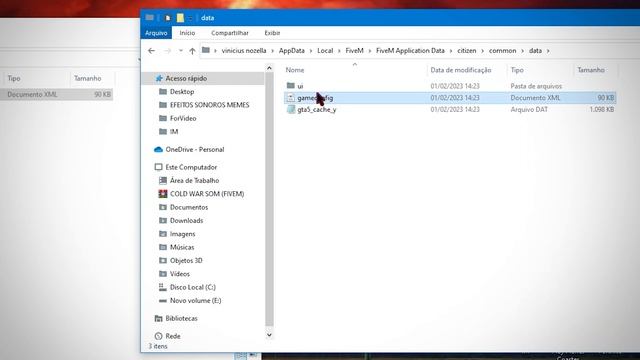
Task: Click '1.098 KB' size cell
Action: [x=602, y=109]
